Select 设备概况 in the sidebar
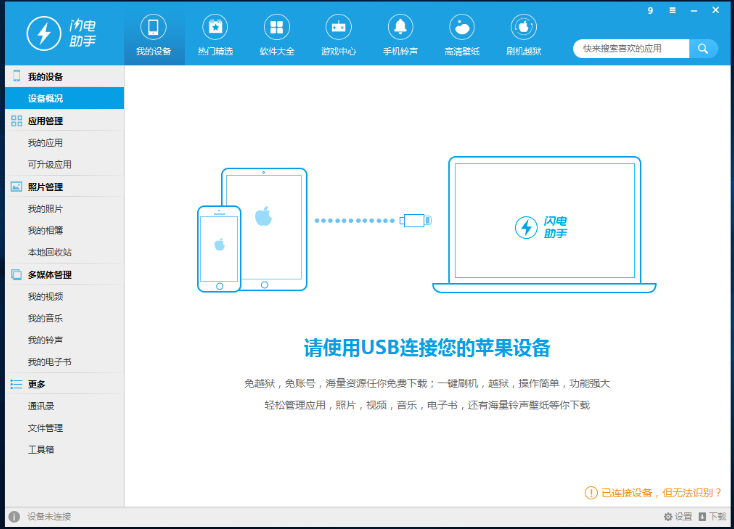 click(x=45, y=99)
